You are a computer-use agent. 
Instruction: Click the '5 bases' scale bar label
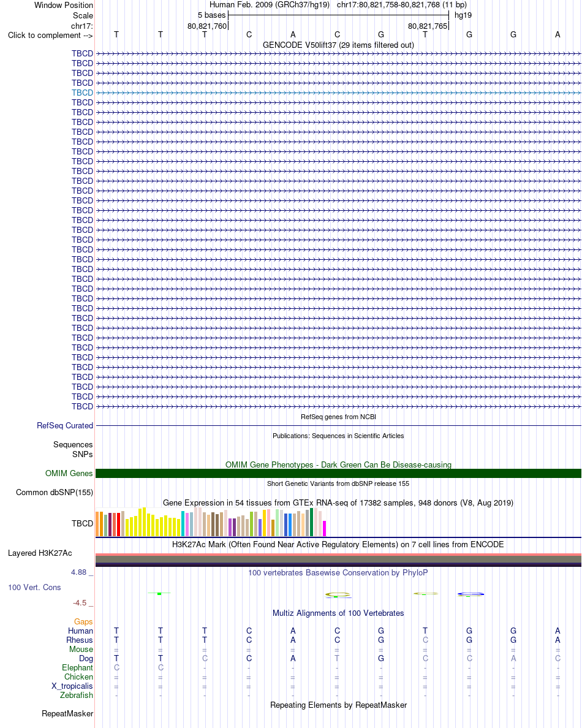(211, 15)
